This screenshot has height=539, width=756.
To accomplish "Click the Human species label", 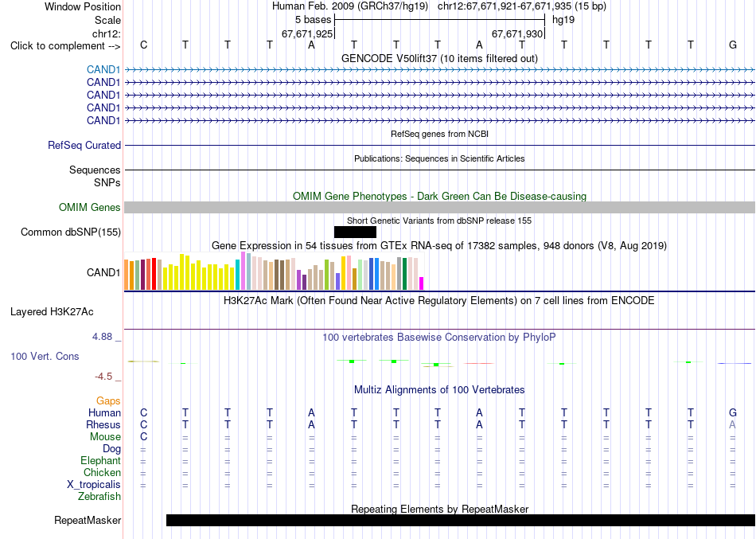I will point(104,412).
